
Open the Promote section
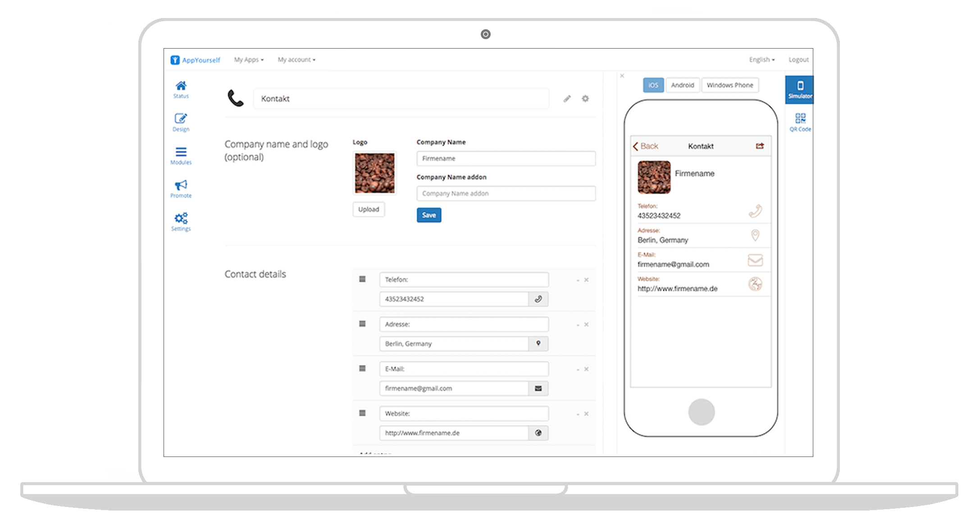pyautogui.click(x=181, y=189)
